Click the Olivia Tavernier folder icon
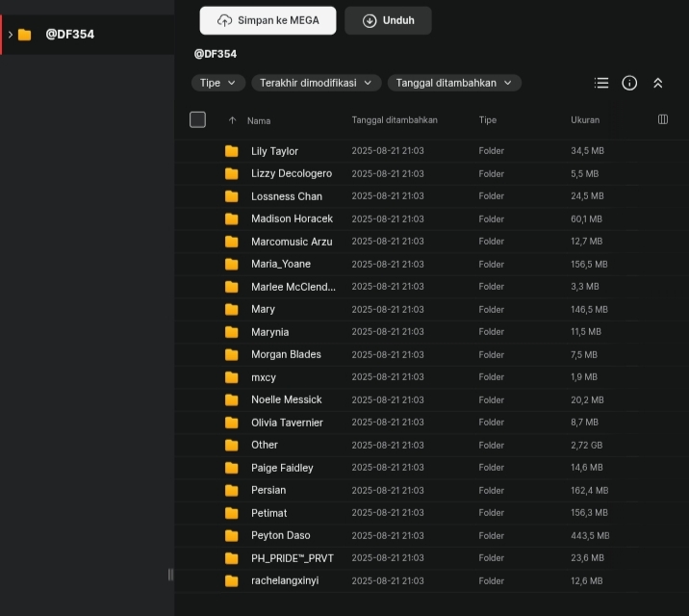 (x=232, y=423)
